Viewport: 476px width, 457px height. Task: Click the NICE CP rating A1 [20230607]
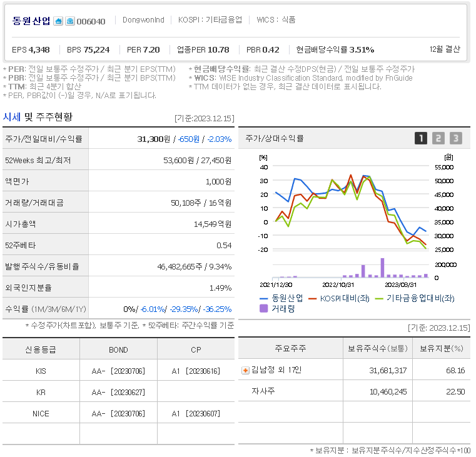[196, 414]
